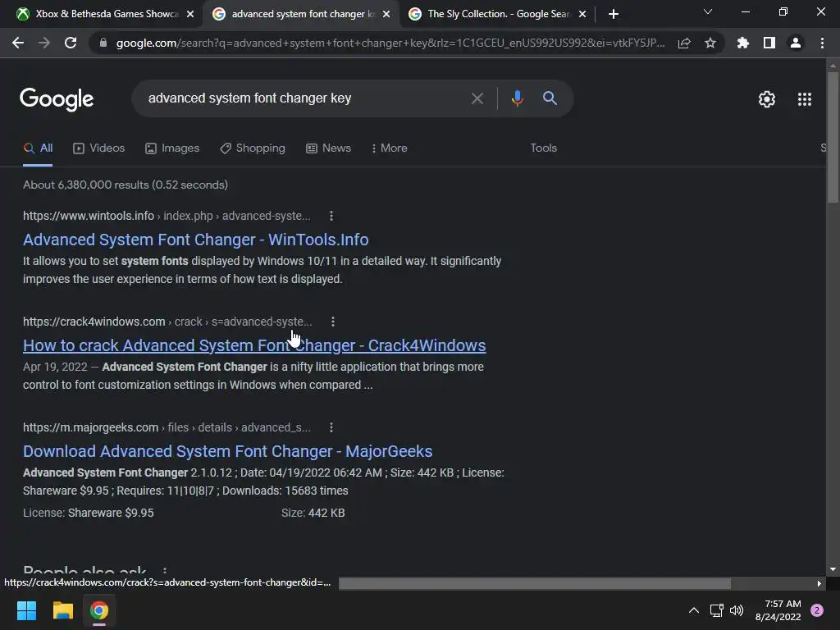Open the Crack4Windows result link

(x=254, y=345)
